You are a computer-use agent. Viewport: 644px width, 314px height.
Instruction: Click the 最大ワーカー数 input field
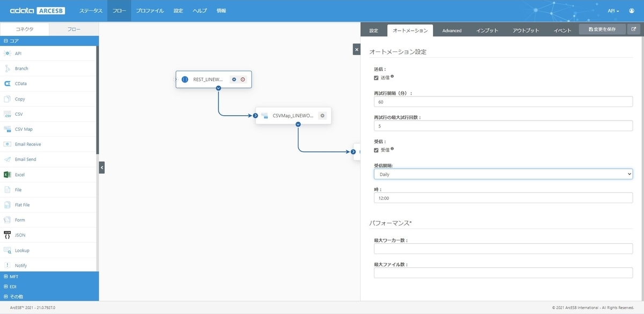(503, 249)
